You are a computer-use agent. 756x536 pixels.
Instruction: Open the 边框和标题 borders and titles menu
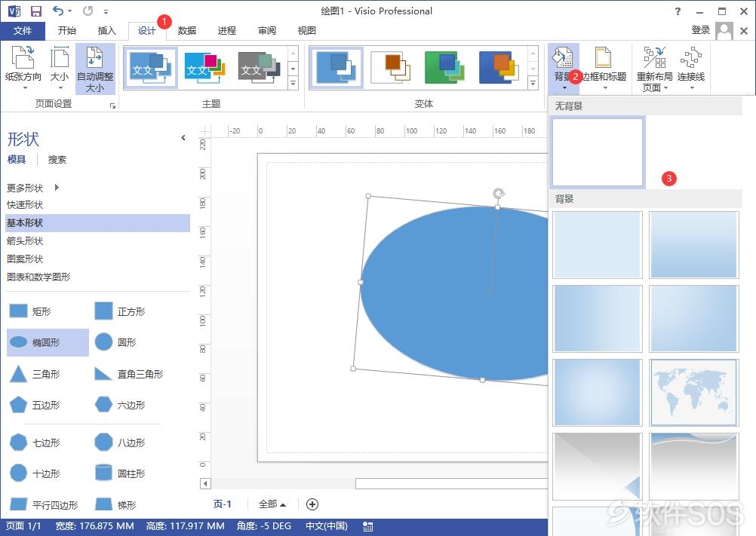(x=604, y=69)
